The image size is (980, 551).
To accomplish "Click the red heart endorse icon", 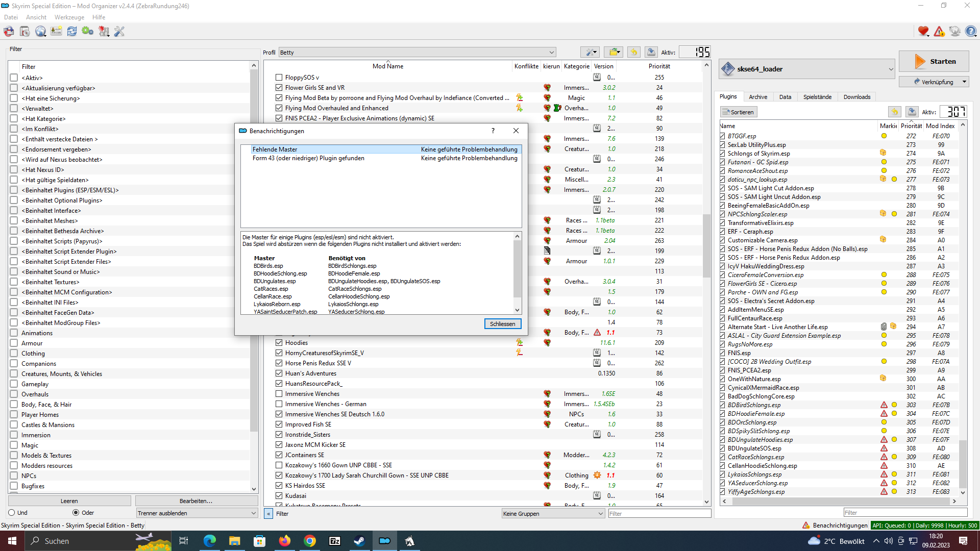I will [923, 32].
